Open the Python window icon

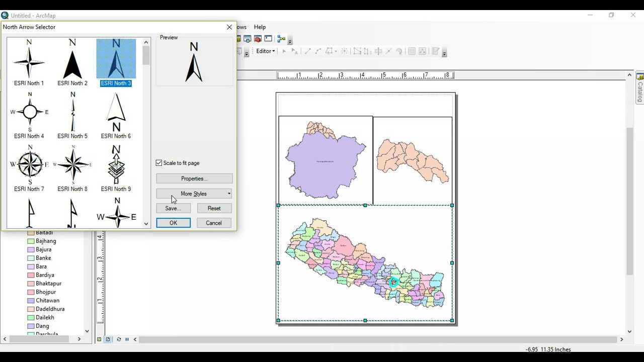[268, 39]
